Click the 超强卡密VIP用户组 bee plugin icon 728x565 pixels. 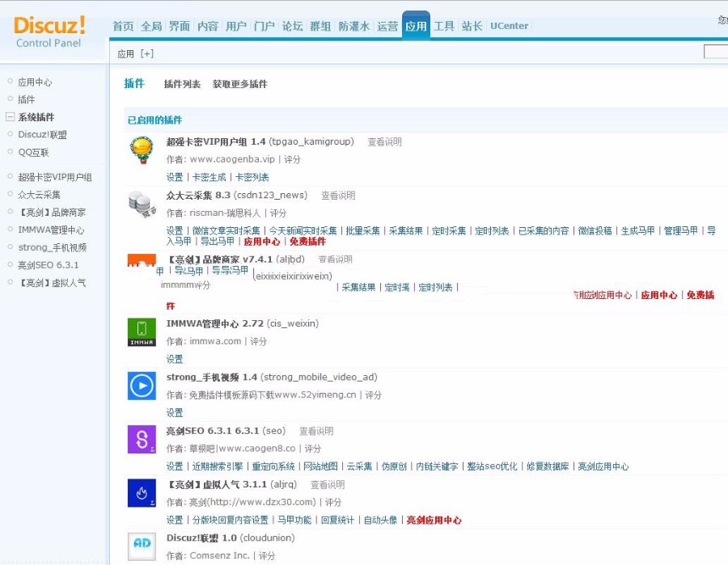(x=142, y=150)
